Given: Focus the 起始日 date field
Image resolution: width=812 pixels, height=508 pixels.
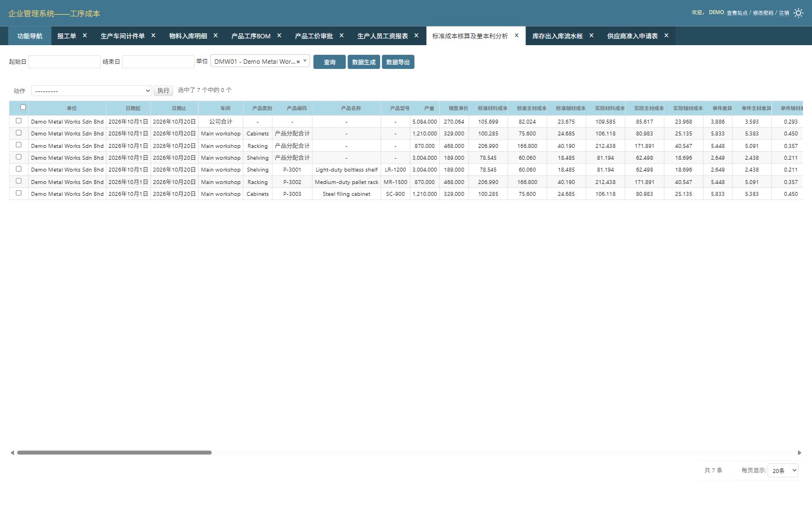Looking at the screenshot, I should [64, 62].
